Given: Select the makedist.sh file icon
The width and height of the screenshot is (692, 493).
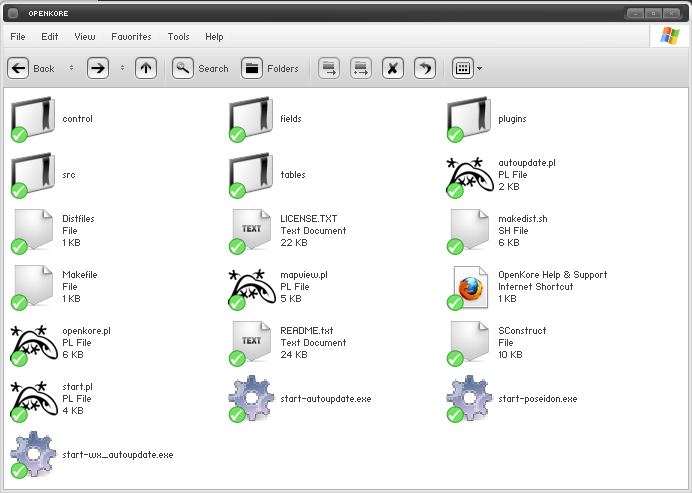Looking at the screenshot, I should (x=469, y=231).
